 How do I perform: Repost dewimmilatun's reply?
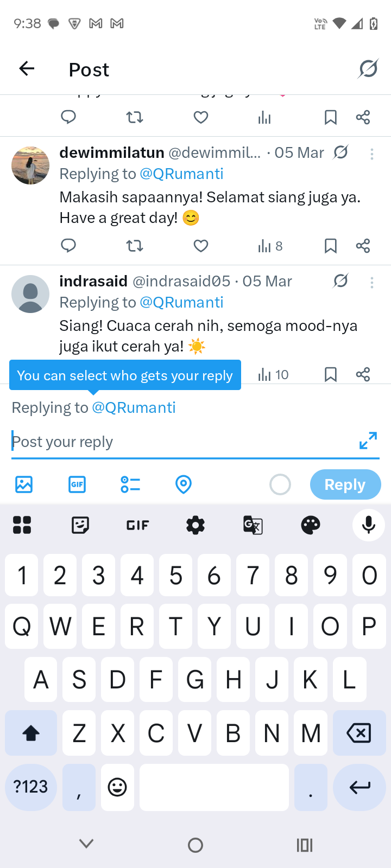click(135, 246)
